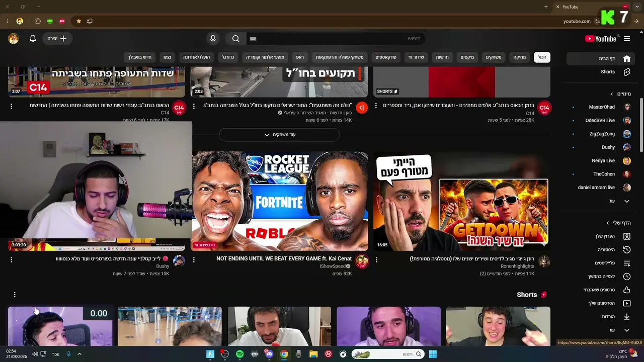Open the keyboard icon in the search box
The width and height of the screenshot is (644, 362).
[253, 39]
